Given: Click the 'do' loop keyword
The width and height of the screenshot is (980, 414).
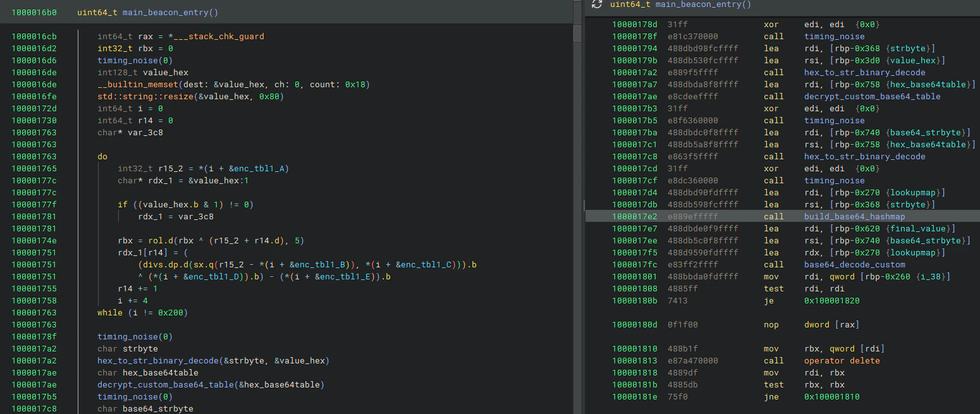Looking at the screenshot, I should 102,156.
